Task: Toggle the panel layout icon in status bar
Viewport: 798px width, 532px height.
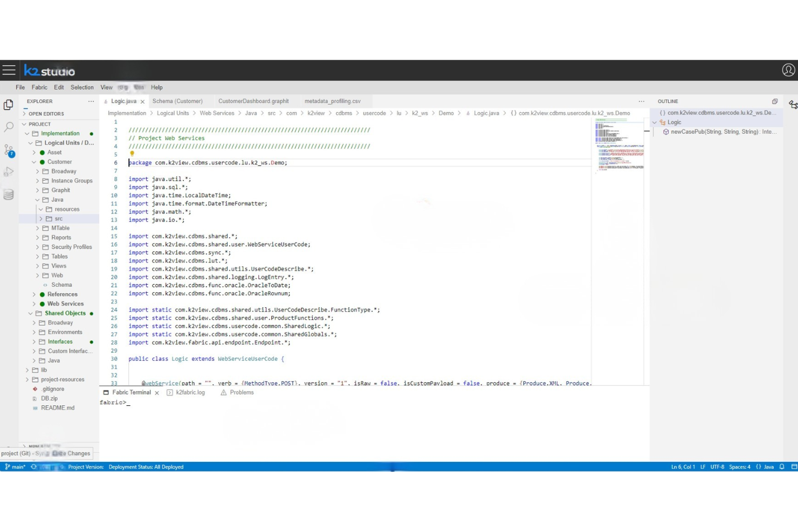Action: [794, 467]
